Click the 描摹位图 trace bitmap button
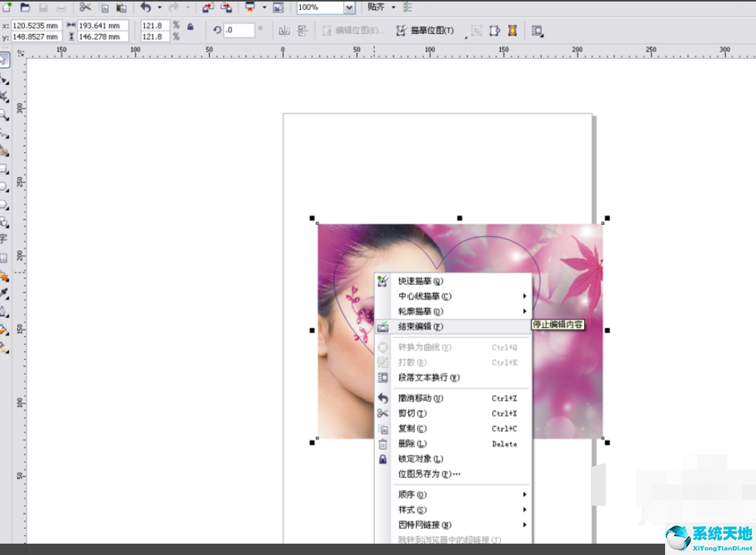756x555 pixels. [x=426, y=31]
